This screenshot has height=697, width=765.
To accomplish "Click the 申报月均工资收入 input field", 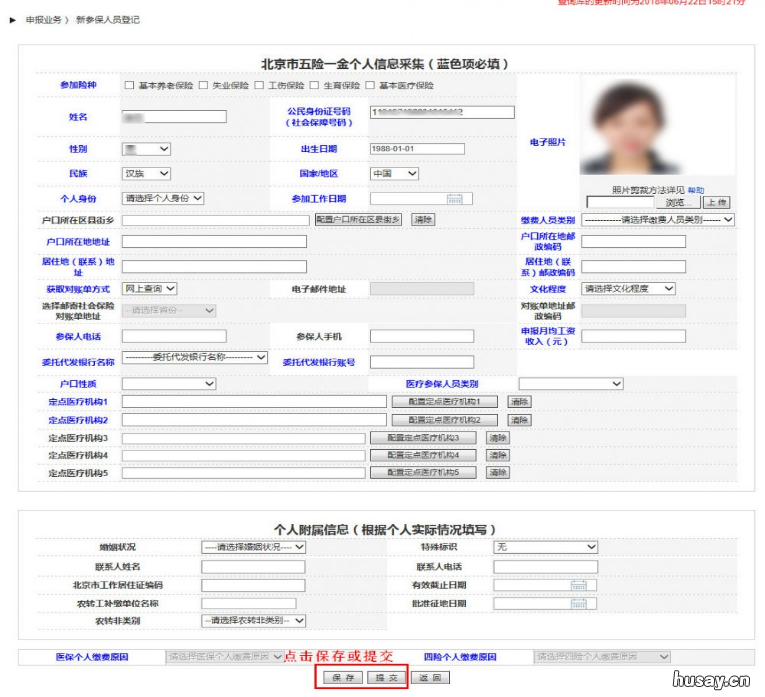I will click(x=633, y=336).
